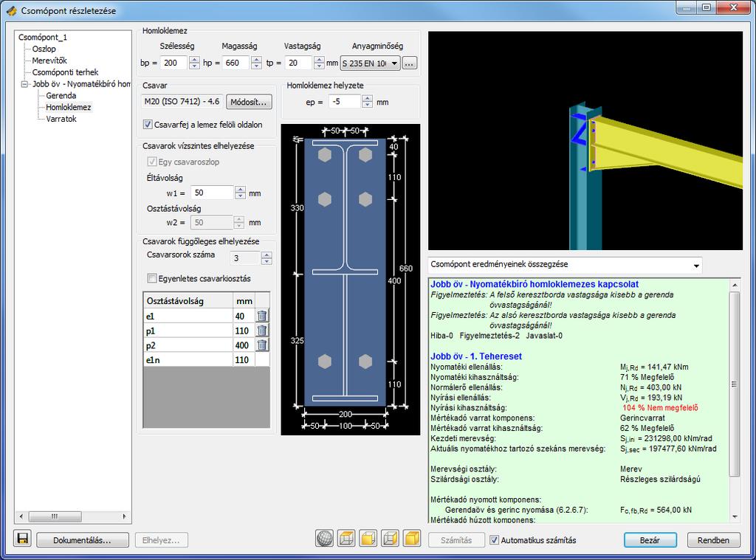Click tp thickness spinner arrows
This screenshot has width=756, height=560.
click(x=319, y=63)
